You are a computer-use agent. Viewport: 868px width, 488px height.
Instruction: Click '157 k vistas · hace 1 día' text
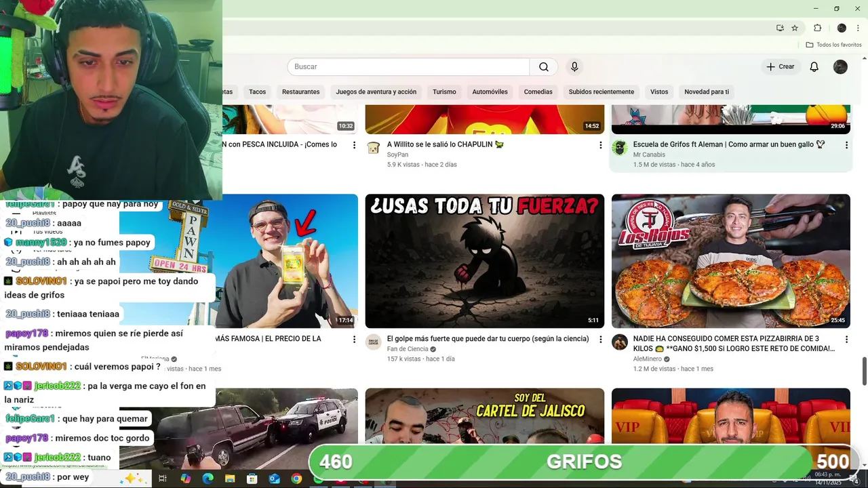click(420, 359)
